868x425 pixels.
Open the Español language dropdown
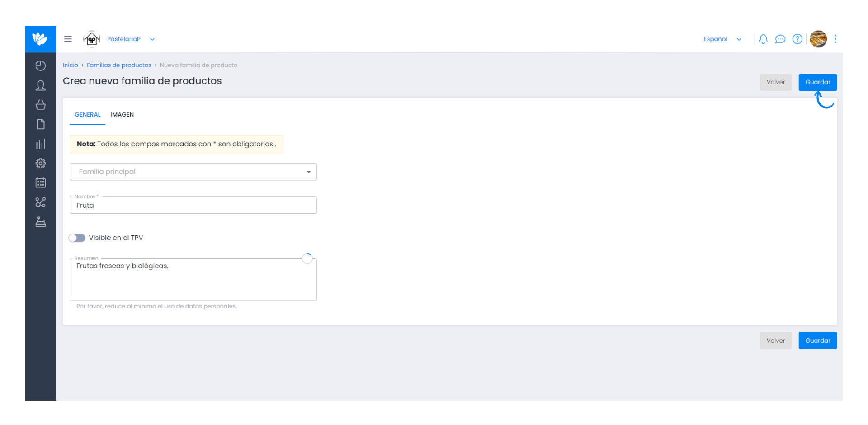click(x=722, y=39)
